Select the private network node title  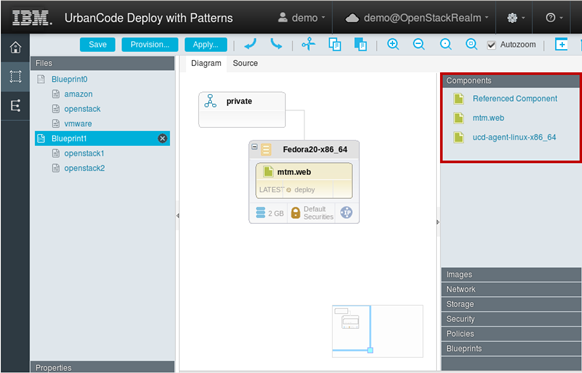[239, 101]
